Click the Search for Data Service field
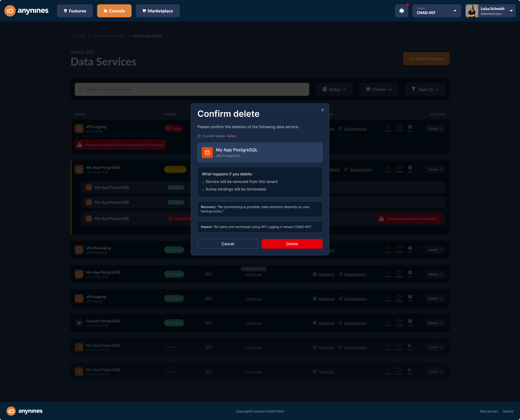This screenshot has width=520, height=420. tap(192, 89)
